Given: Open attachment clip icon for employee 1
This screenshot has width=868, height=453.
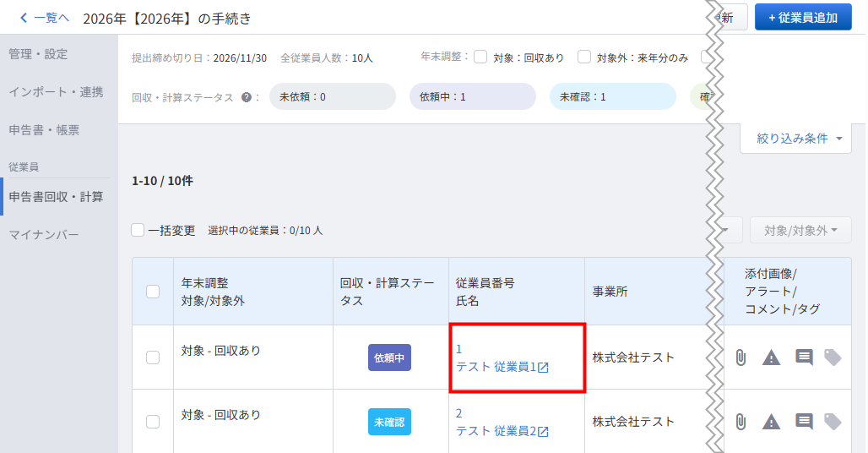Looking at the screenshot, I should (741, 357).
